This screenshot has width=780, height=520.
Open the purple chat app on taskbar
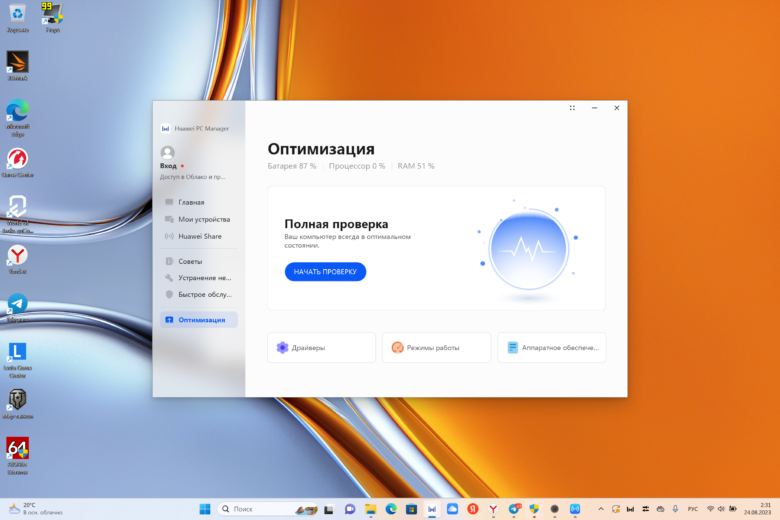click(350, 509)
